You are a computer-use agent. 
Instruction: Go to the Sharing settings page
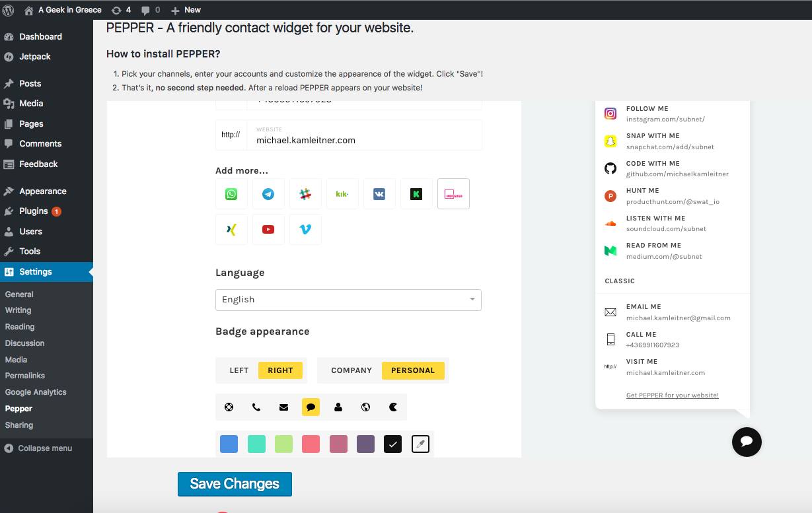point(19,425)
